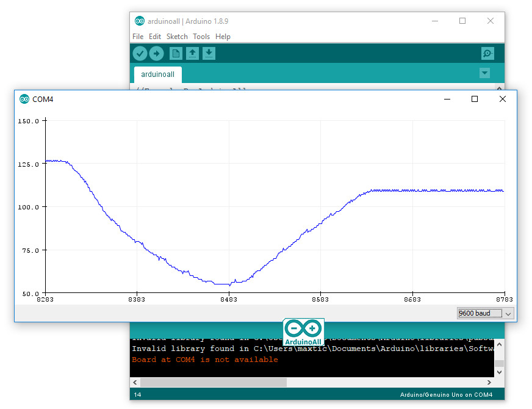Screen dimensions: 532x409
Task: Open a sketch with the up-arrow icon
Action: pyautogui.click(x=192, y=53)
